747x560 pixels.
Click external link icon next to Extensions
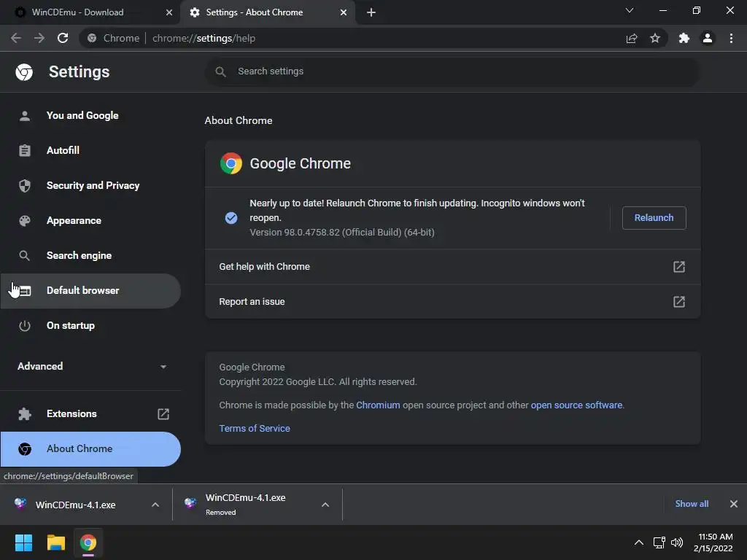pos(163,414)
